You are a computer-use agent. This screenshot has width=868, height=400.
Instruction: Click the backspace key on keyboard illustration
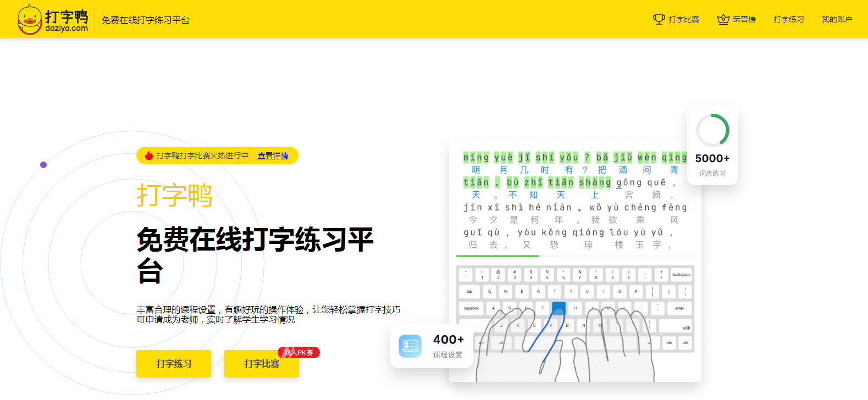point(681,275)
